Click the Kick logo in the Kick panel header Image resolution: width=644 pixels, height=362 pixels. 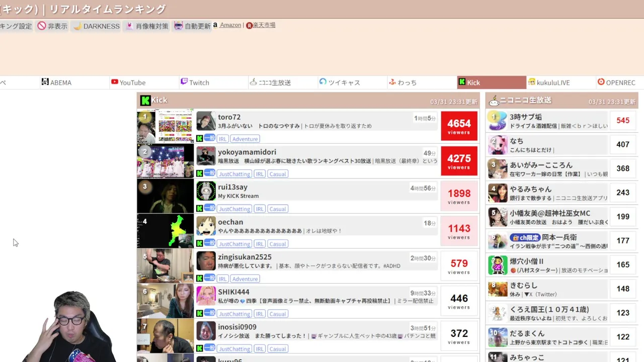tap(145, 100)
